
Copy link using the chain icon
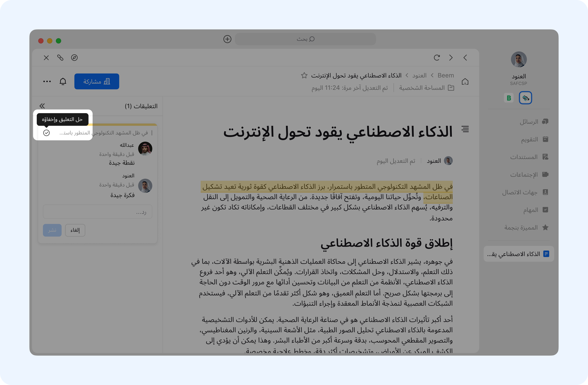(60, 57)
